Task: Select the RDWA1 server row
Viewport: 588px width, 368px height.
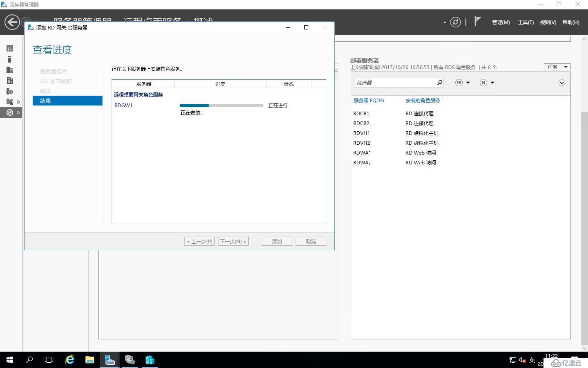Action: pyautogui.click(x=460, y=153)
